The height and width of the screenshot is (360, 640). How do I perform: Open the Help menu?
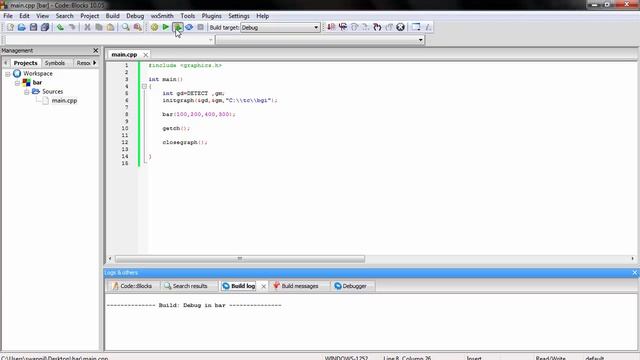[x=262, y=16]
